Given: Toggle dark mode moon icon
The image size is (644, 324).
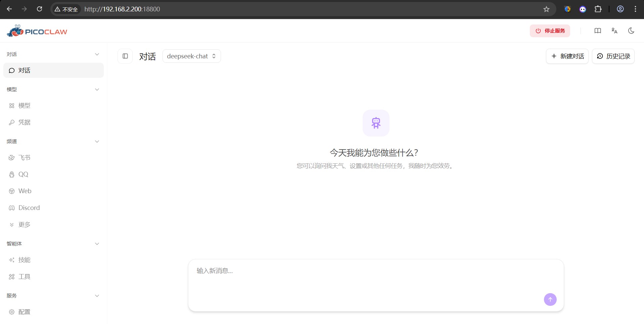Looking at the screenshot, I should pyautogui.click(x=631, y=31).
